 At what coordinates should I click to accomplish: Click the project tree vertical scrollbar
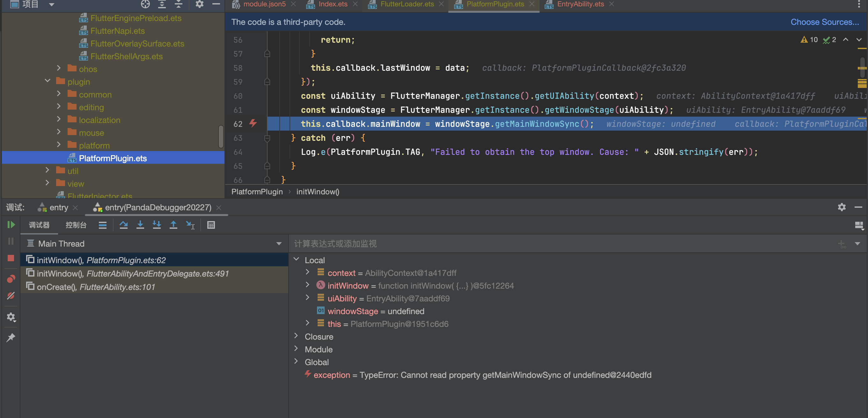point(221,136)
